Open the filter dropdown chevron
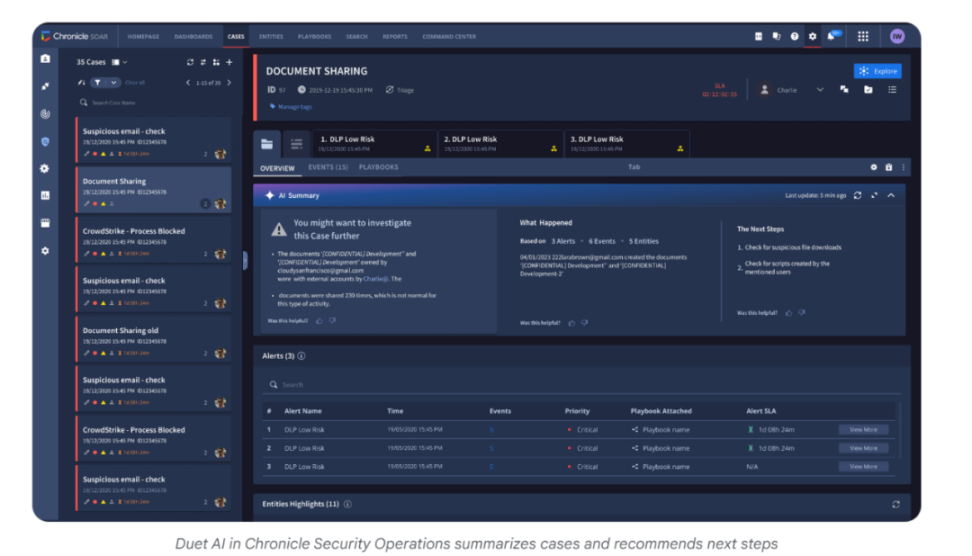Viewport: 972px width, 556px height. (x=113, y=82)
